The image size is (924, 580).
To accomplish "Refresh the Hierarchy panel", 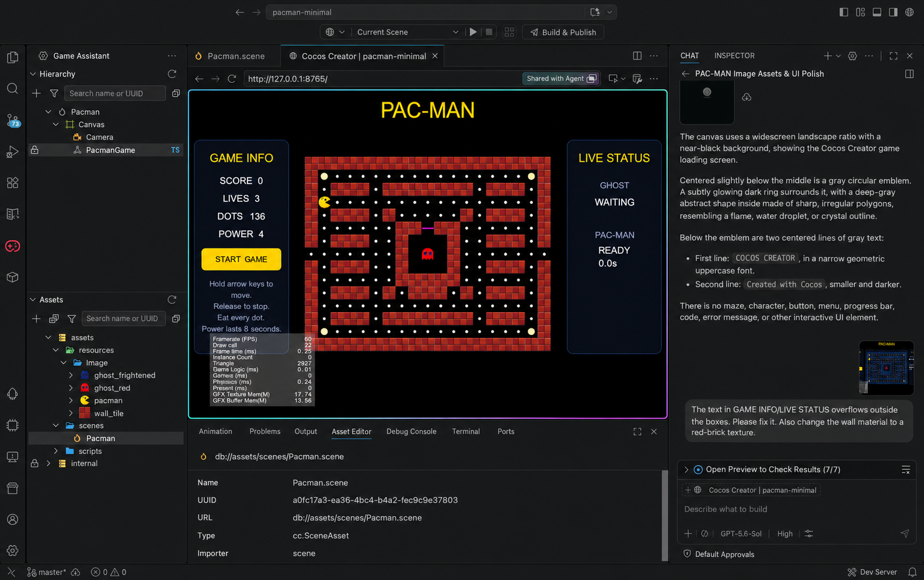I will [172, 74].
